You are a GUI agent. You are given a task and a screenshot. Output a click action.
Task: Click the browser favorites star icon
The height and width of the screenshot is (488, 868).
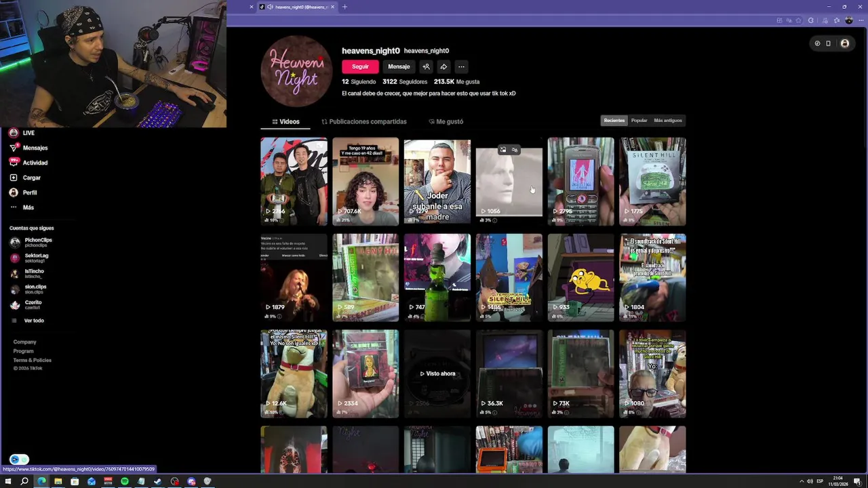(800, 21)
